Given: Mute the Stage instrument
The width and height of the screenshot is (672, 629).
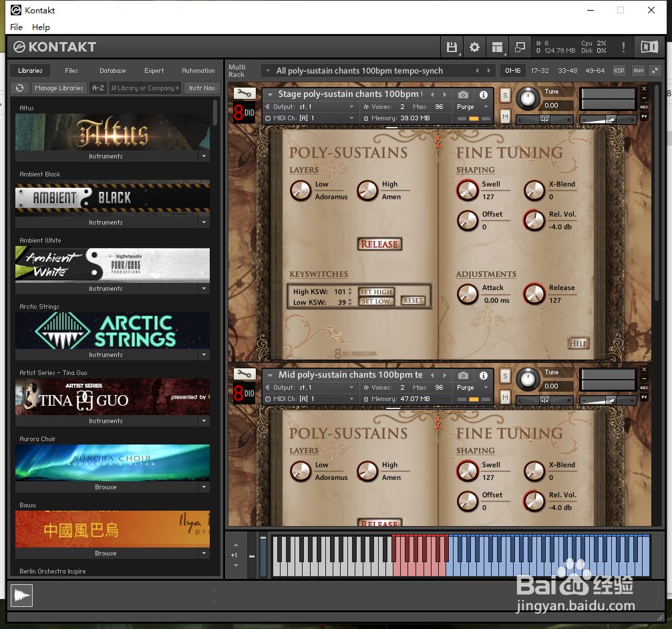Looking at the screenshot, I should click(505, 116).
